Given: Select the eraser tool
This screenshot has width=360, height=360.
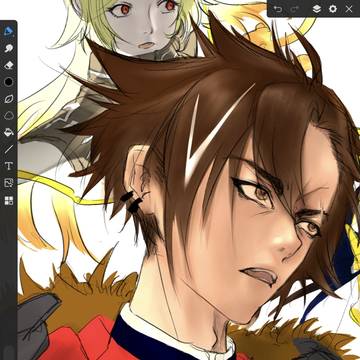Looking at the screenshot, I should (9, 65).
